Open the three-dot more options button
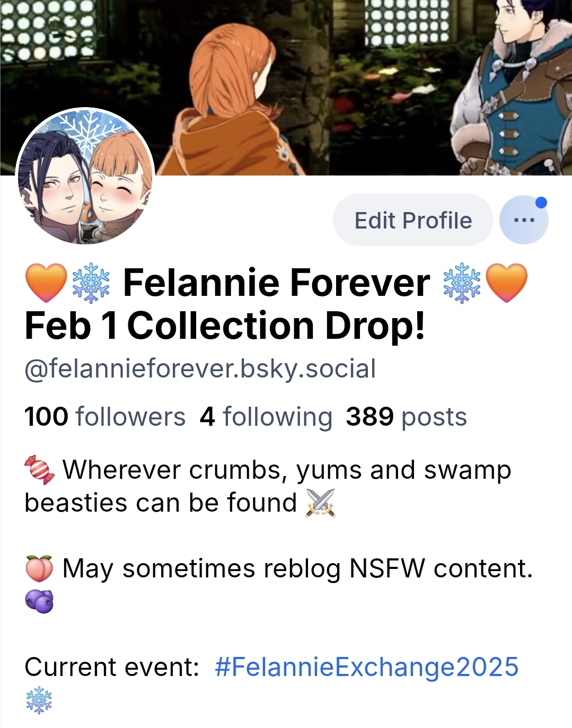This screenshot has width=572, height=728. click(x=524, y=220)
